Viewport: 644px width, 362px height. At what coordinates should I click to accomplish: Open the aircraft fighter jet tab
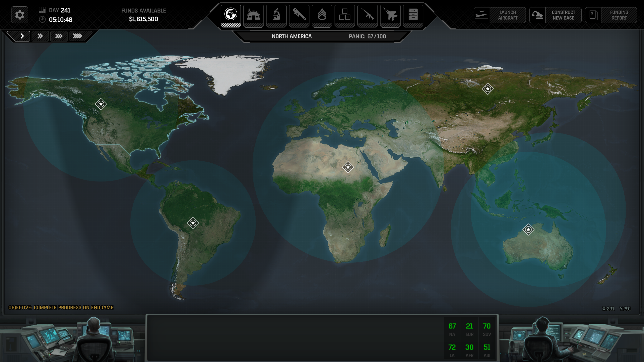click(390, 16)
